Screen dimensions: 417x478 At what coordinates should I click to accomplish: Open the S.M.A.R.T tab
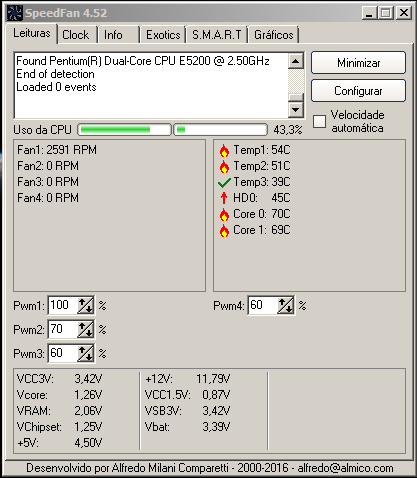(x=217, y=35)
